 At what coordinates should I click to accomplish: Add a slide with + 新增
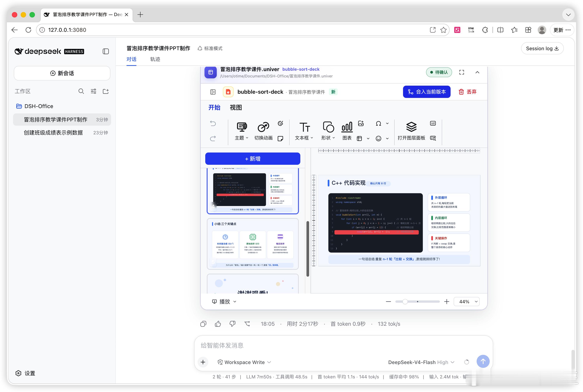[253, 159]
